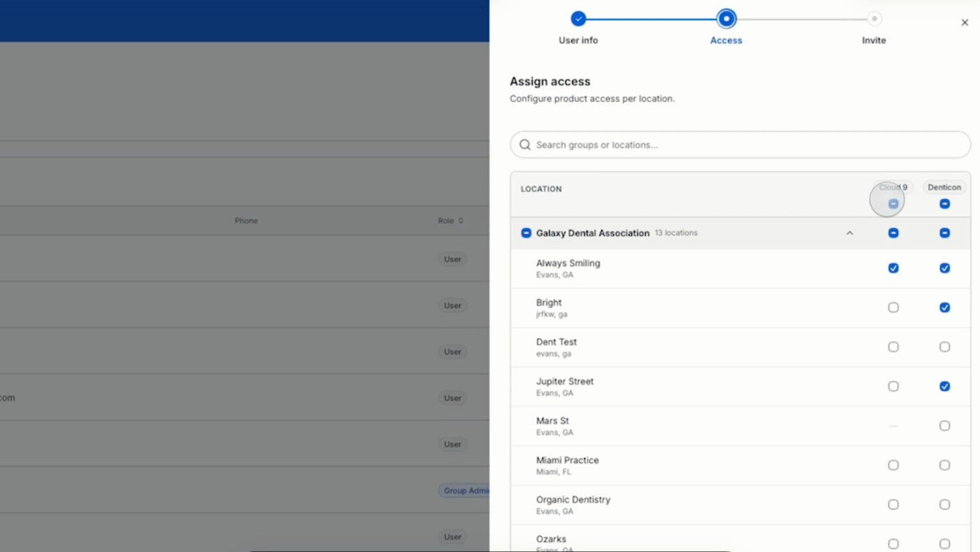The width and height of the screenshot is (980, 552).
Task: Click the LOCATION column header
Action: pos(541,189)
